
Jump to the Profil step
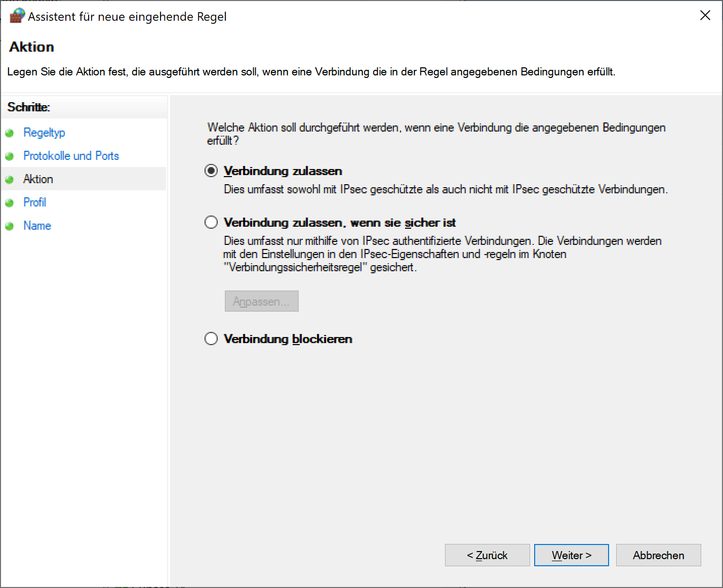click(34, 202)
